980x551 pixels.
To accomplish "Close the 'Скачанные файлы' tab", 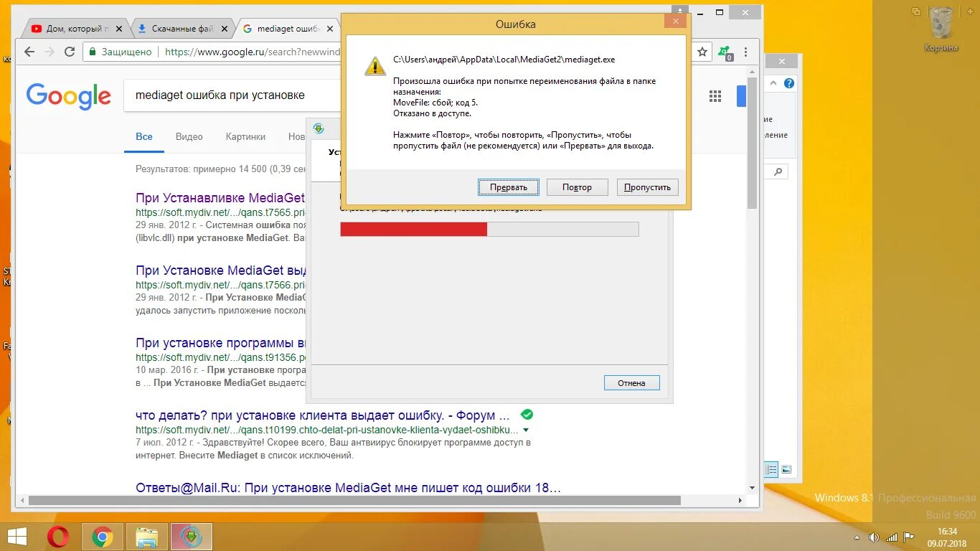I will coord(225,29).
